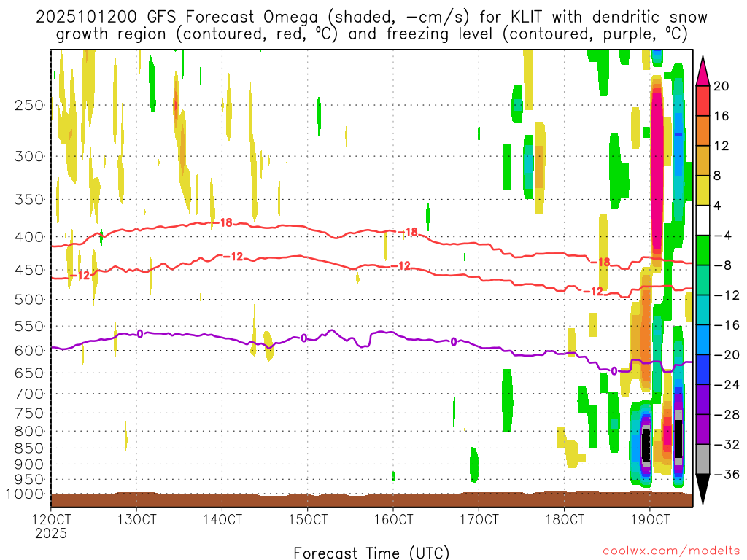Click the blue -20 to -24 colorbar swatch
Viewport: 747px width, 560px height.
(703, 370)
